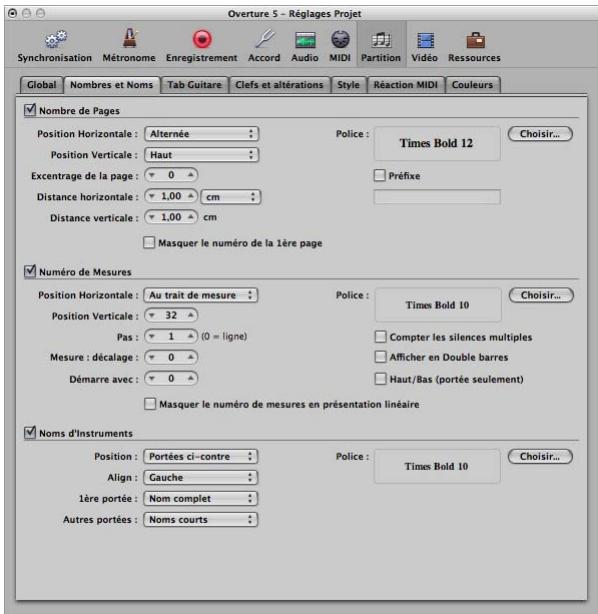598x614 pixels.
Task: Click the Times Bold 12 font preview
Action: pos(437,143)
